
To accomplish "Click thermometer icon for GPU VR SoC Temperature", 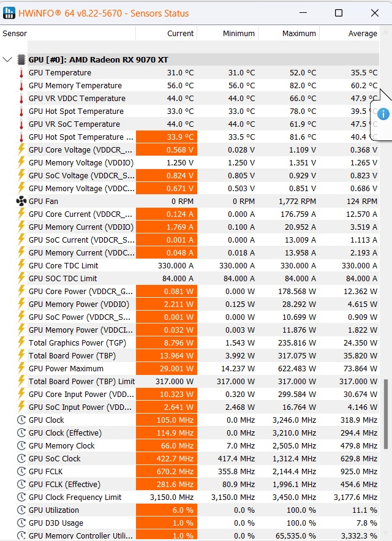I will click(x=21, y=124).
